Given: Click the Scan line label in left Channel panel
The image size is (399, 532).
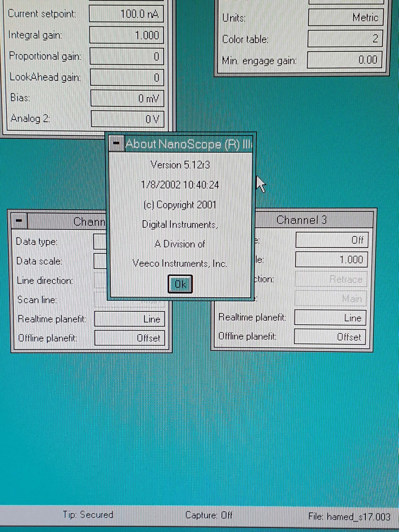Looking at the screenshot, I should click(x=37, y=300).
